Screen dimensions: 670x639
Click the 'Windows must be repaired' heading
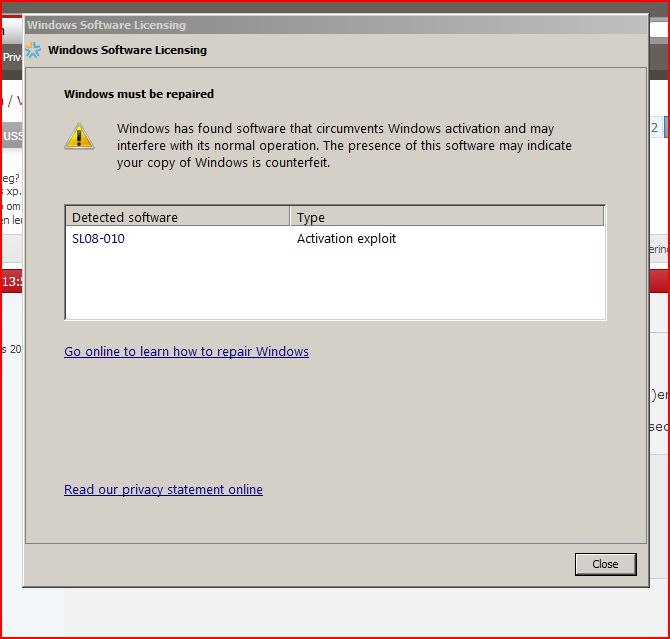139,94
